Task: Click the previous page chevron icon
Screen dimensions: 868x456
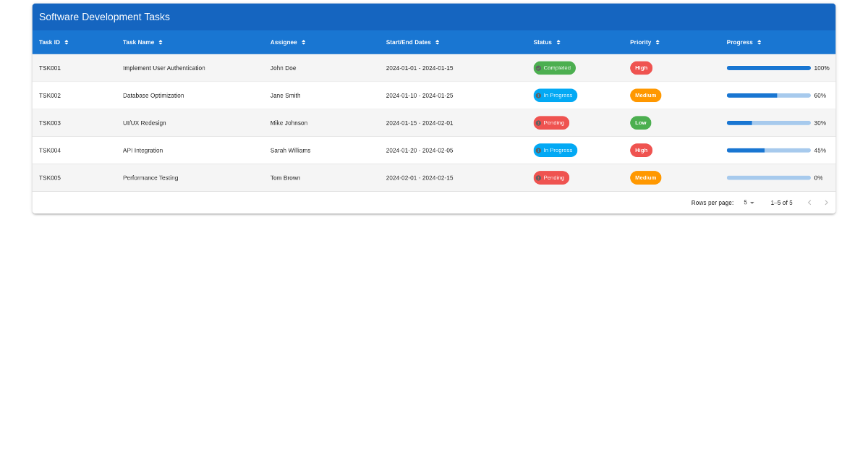Action: pyautogui.click(x=809, y=203)
